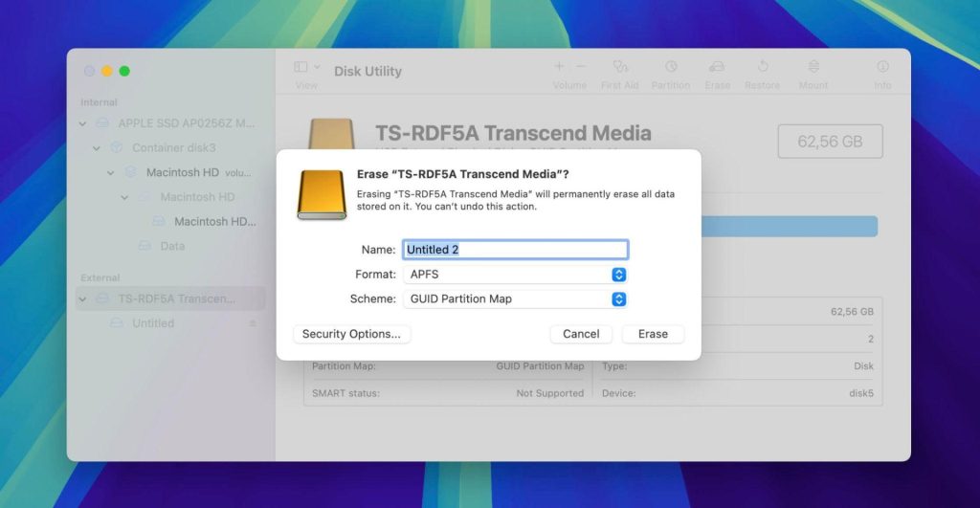980x508 pixels.
Task: Collapse the Container disk3 row
Action: pos(97,148)
